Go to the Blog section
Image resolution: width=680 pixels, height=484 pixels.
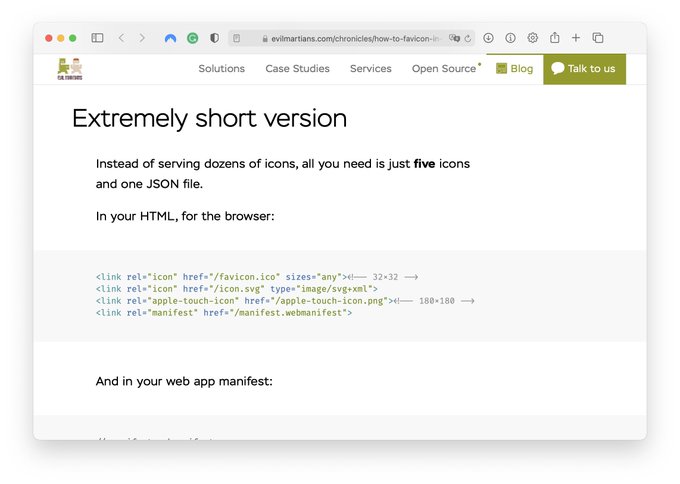point(515,69)
